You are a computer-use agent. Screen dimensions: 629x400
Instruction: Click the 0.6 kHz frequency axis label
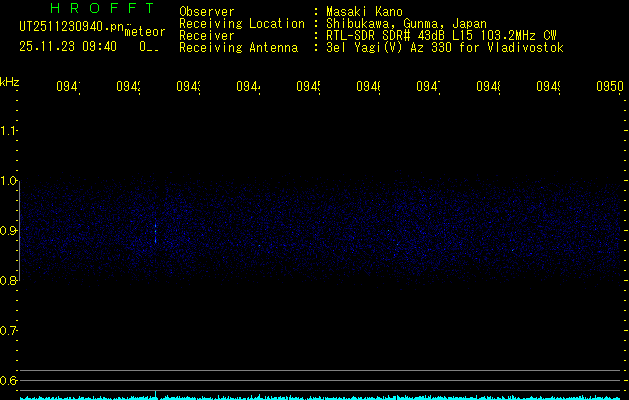9,380
